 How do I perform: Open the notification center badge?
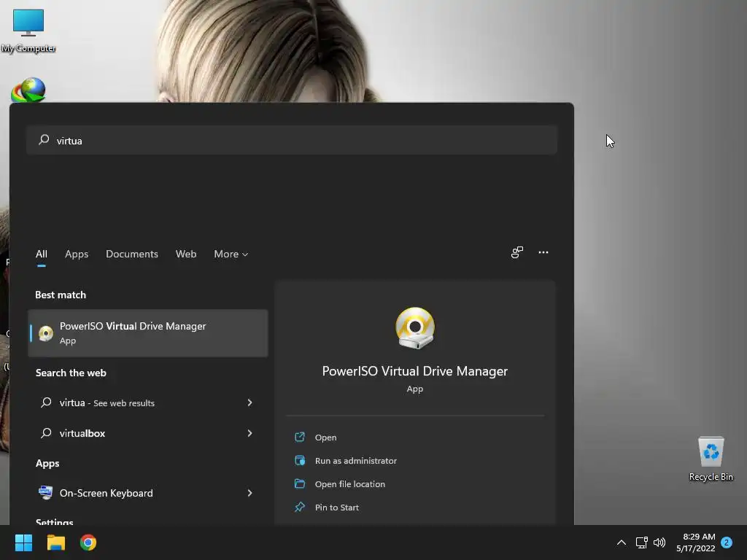coord(727,542)
